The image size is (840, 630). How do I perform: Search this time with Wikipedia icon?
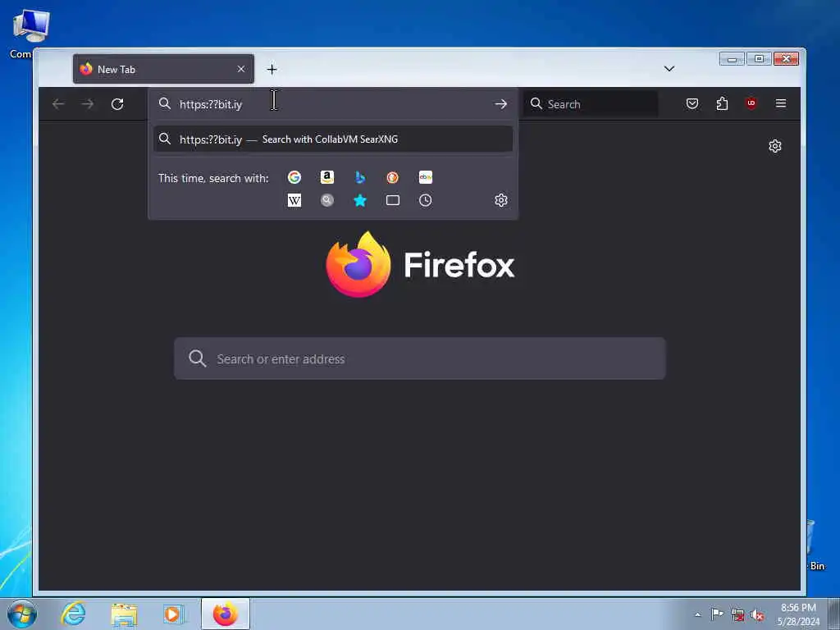click(294, 200)
